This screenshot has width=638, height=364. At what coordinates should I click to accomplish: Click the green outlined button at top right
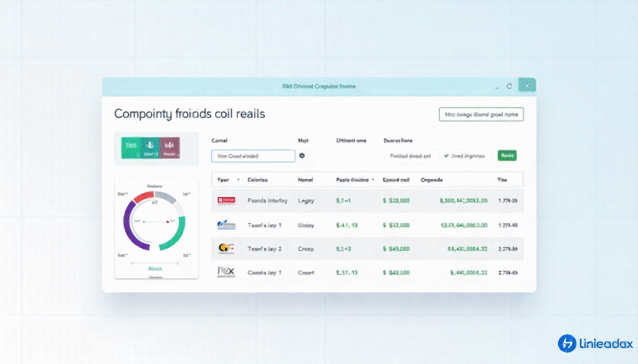click(x=481, y=114)
